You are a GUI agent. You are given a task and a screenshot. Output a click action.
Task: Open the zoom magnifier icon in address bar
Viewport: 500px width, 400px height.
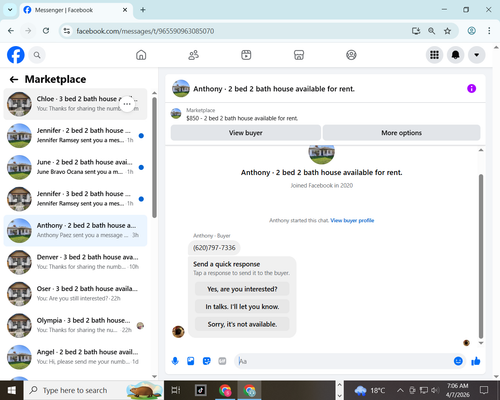click(432, 31)
